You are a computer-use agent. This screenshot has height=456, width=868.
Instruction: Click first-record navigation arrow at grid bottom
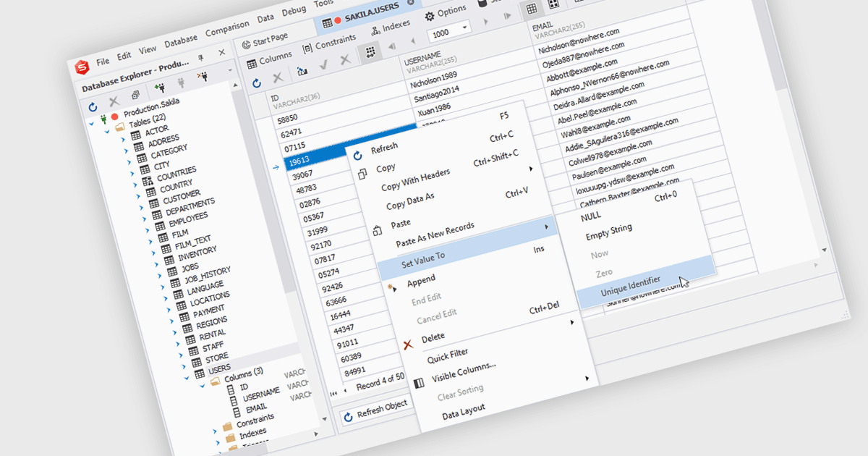point(335,393)
